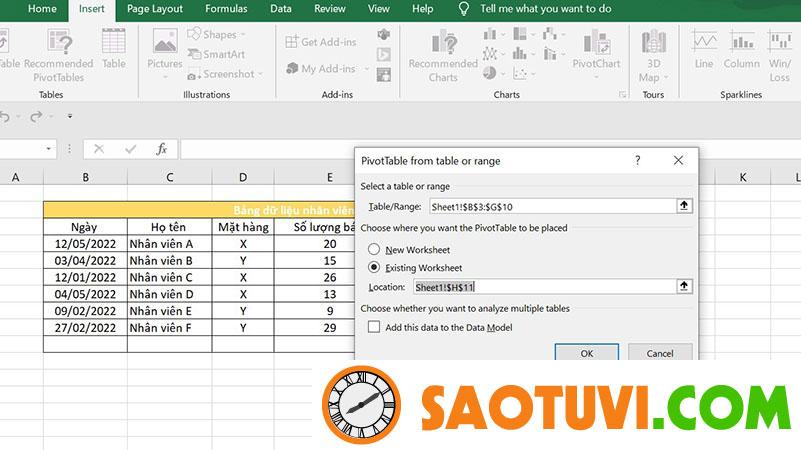Switch to the Formulas tab

coord(226,9)
